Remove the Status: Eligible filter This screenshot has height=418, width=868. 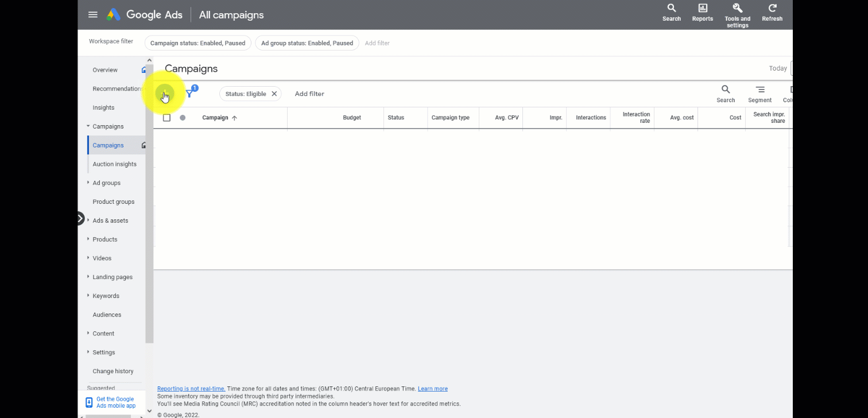tap(274, 94)
